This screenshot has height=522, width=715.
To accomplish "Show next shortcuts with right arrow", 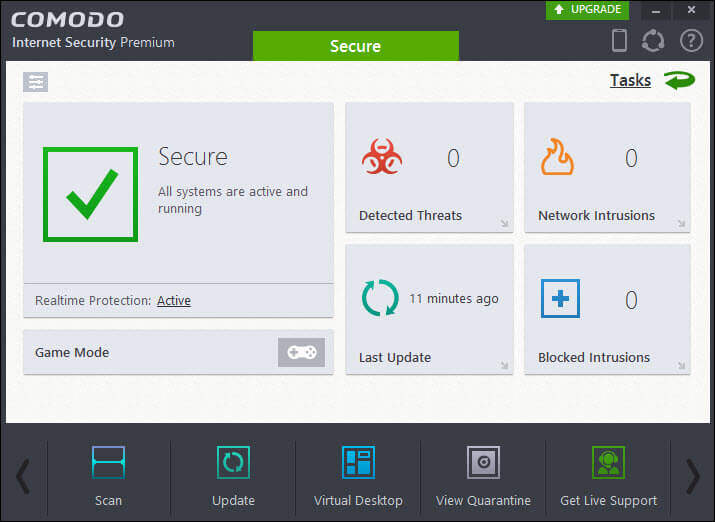I will pyautogui.click(x=693, y=476).
